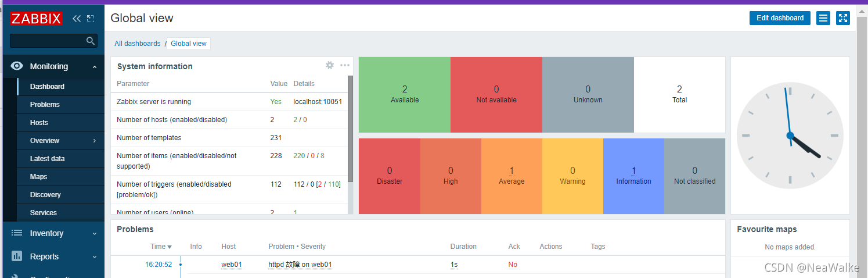The width and height of the screenshot is (868, 278).
Task: Open the Information severity count 1
Action: (x=633, y=171)
